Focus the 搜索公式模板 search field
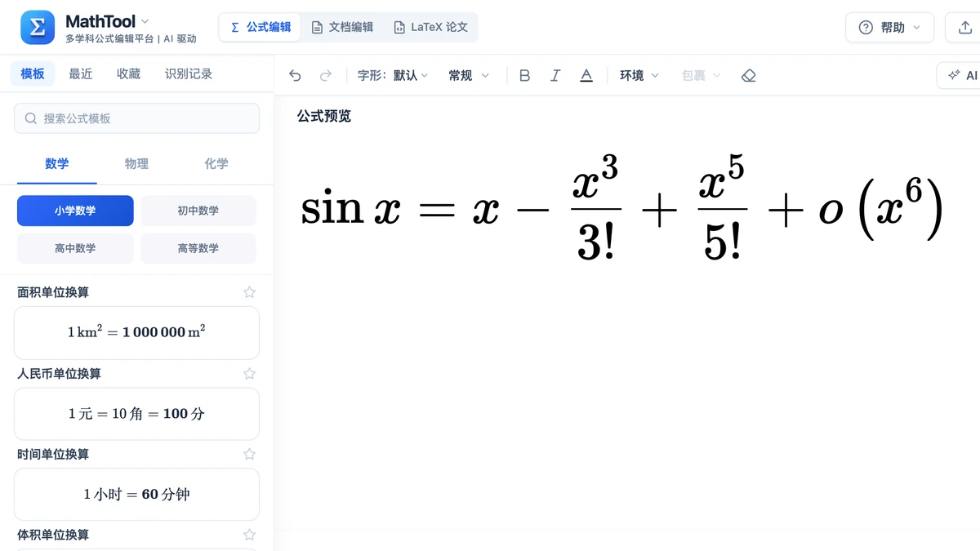Viewport: 980px width, 551px height. (136, 118)
